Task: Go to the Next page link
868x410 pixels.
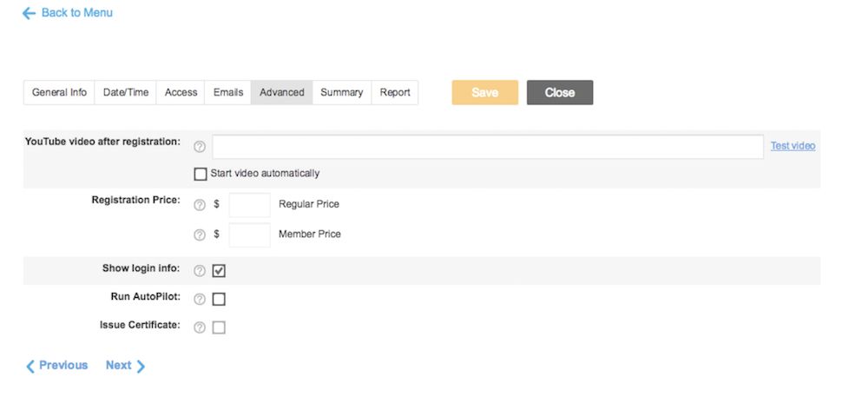Action: (126, 366)
